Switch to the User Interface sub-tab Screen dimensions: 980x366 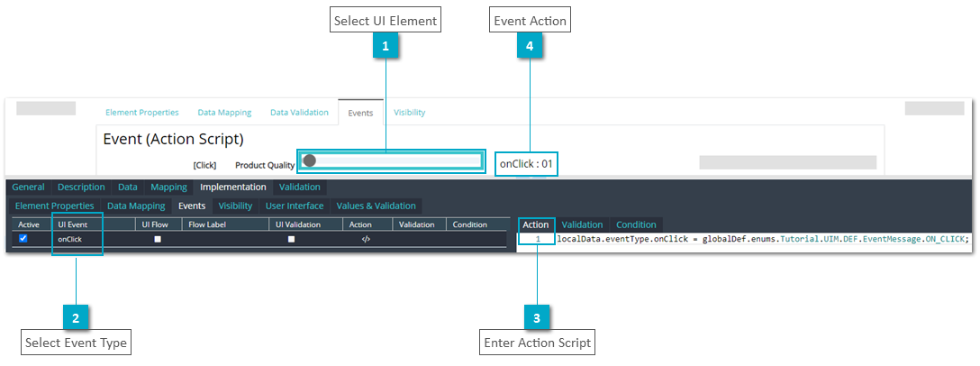click(295, 206)
